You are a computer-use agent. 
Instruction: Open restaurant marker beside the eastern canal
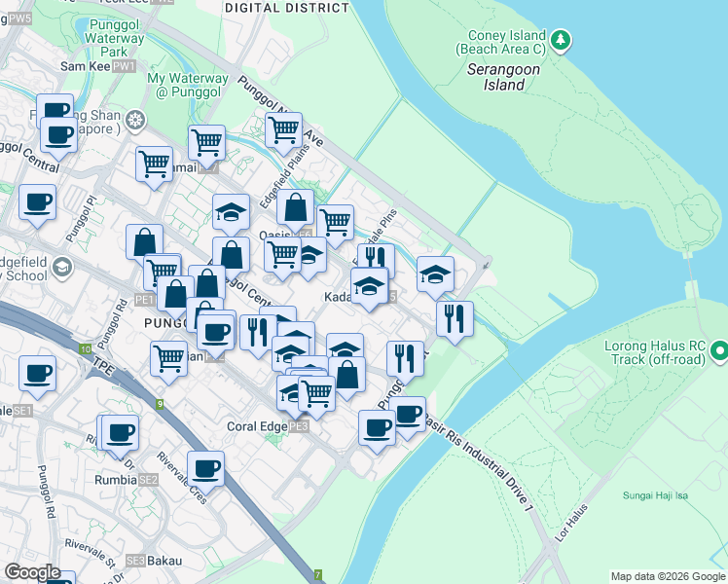tap(455, 321)
